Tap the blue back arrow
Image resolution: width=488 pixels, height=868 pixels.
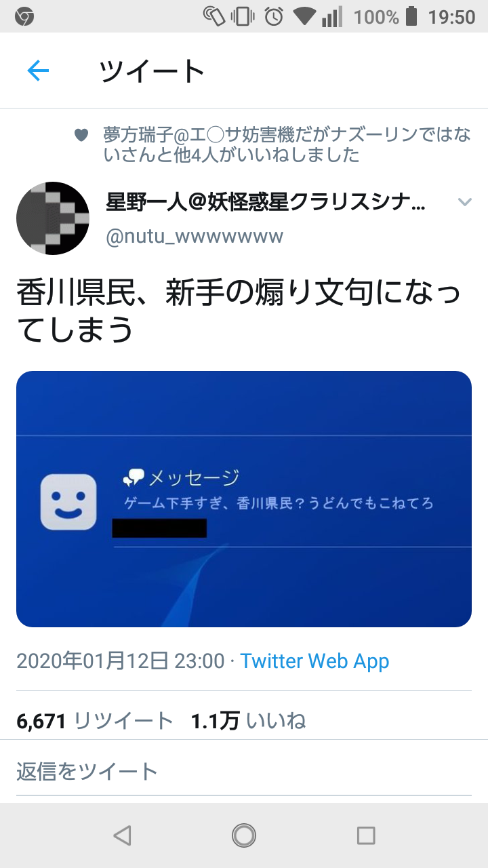[38, 71]
